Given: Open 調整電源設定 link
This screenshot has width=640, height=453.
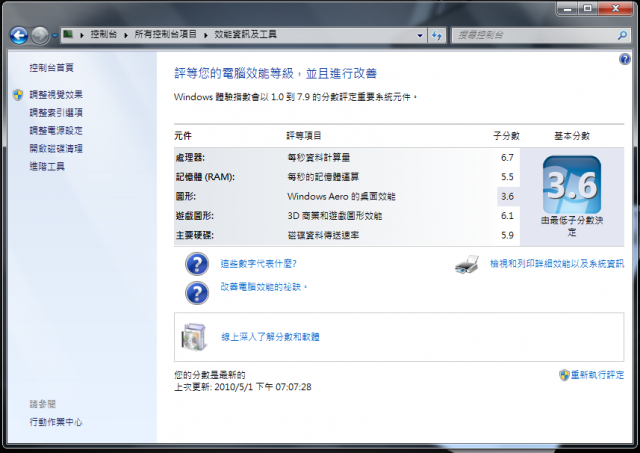Looking at the screenshot, I should (56, 131).
